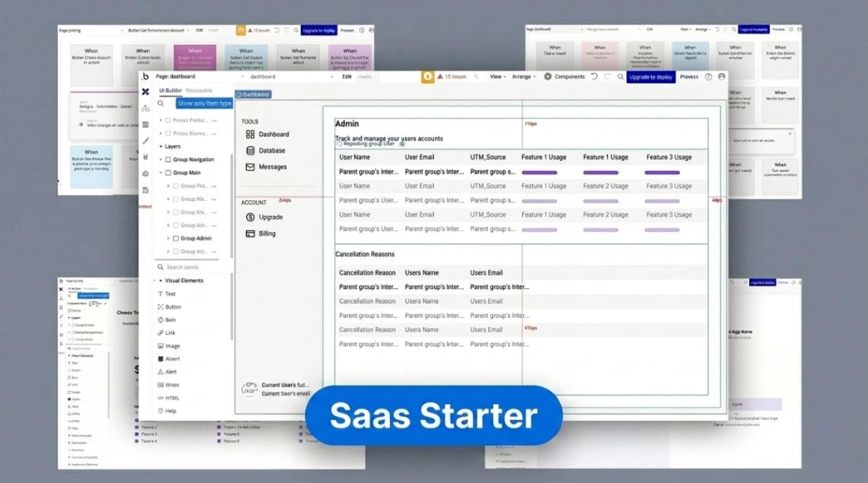Select the blue Dashboard canvas label

point(253,94)
